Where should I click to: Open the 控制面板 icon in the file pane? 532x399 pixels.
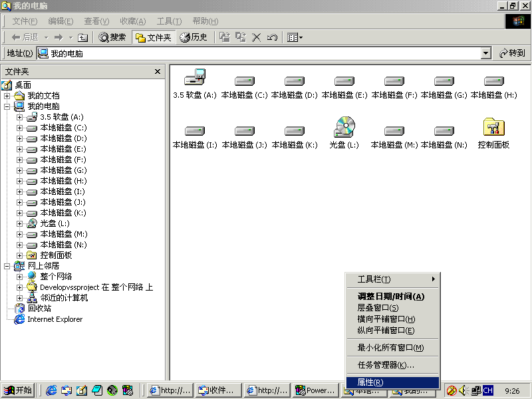pyautogui.click(x=493, y=128)
